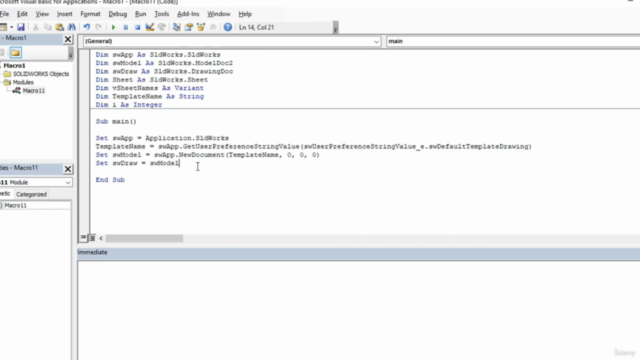Click 'Dim i As Integer' line
Image resolution: width=640 pixels, height=360 pixels.
click(x=129, y=105)
